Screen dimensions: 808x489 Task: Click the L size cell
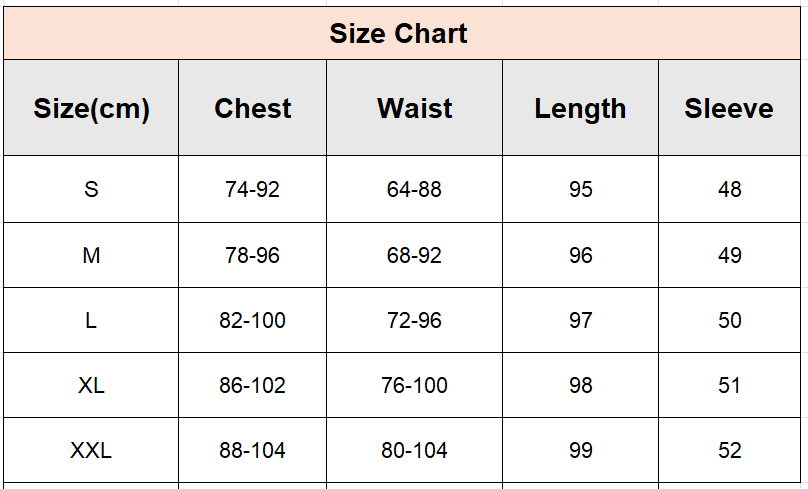[x=91, y=320]
